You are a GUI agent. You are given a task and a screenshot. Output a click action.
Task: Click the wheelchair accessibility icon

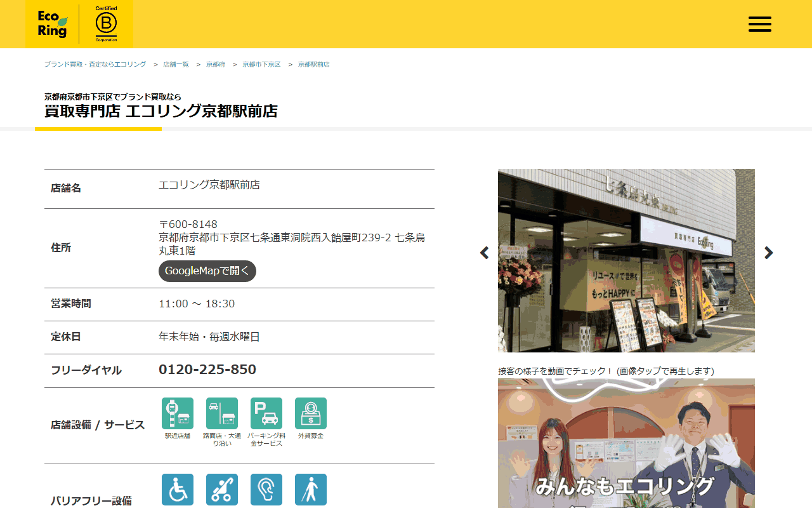(x=178, y=490)
